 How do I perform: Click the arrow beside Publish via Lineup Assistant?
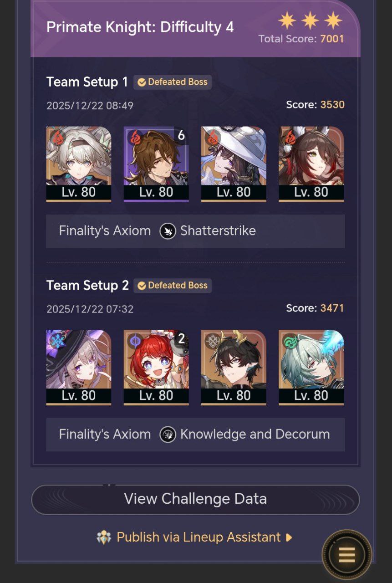[x=289, y=537]
